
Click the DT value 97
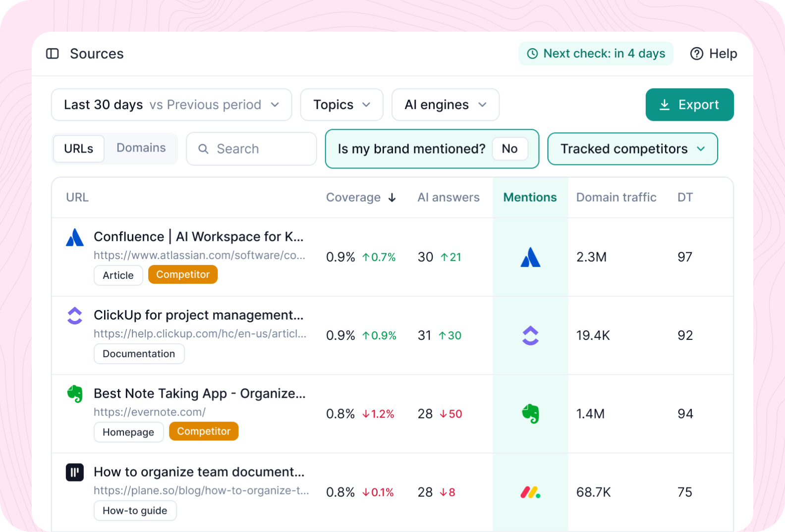[x=685, y=257]
